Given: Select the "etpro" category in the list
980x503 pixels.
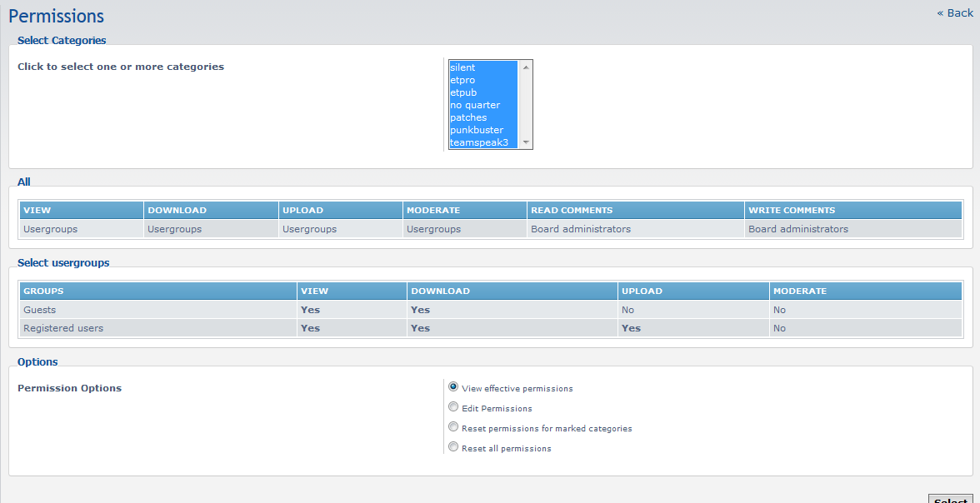Looking at the screenshot, I should 462,80.
